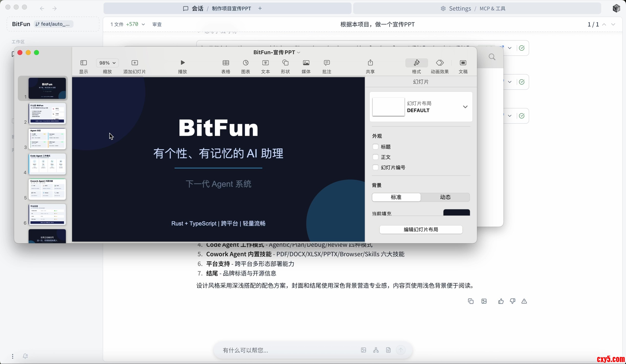626x364 pixels.
Task: Enable the 正文 (Body) checkbox
Action: 375,157
